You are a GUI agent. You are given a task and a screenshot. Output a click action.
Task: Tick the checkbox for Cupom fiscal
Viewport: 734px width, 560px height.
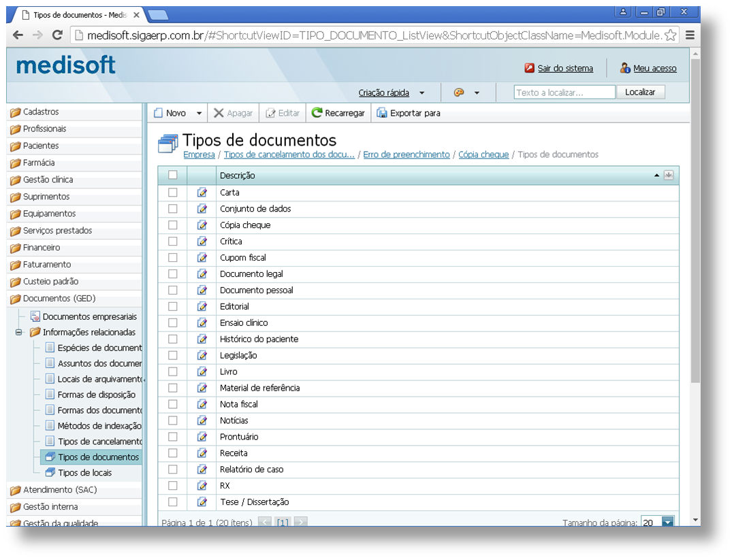(x=173, y=258)
